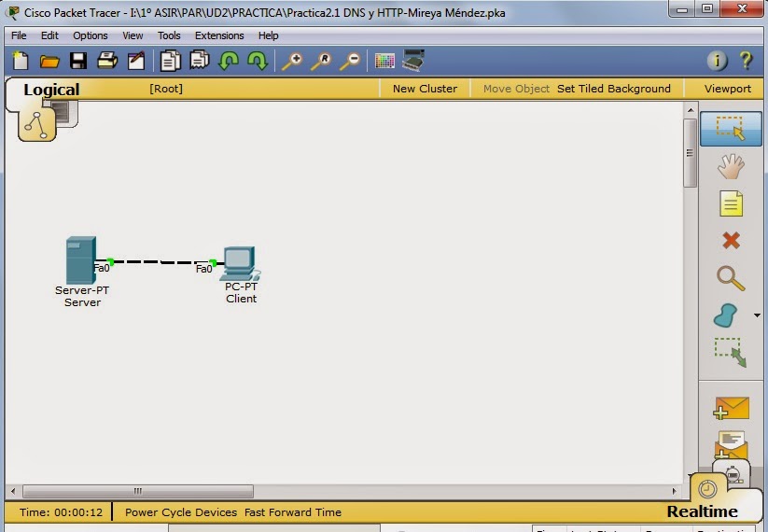Click the Time: 00:00:12 display
The height and width of the screenshot is (532, 768).
point(62,512)
